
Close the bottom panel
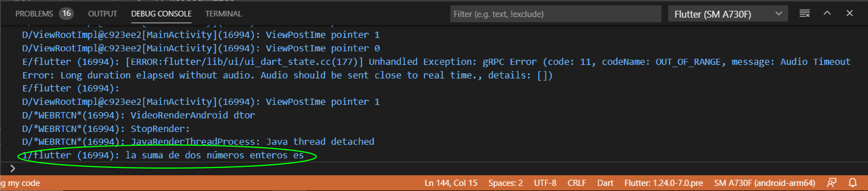click(849, 13)
